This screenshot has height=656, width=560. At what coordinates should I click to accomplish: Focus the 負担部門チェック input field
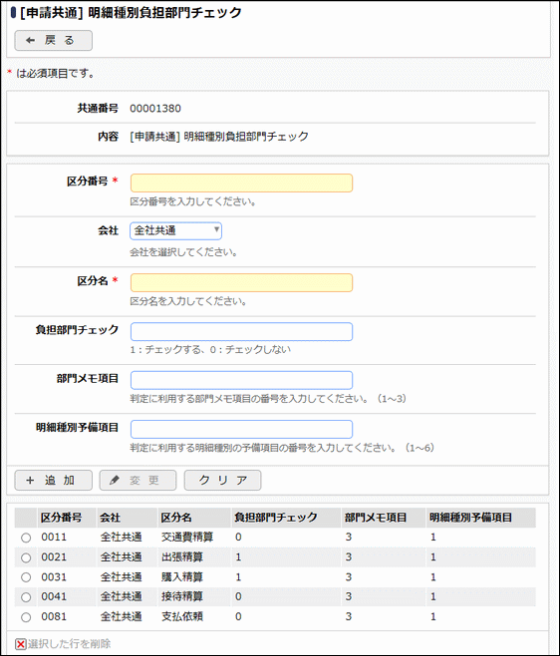coord(241,331)
